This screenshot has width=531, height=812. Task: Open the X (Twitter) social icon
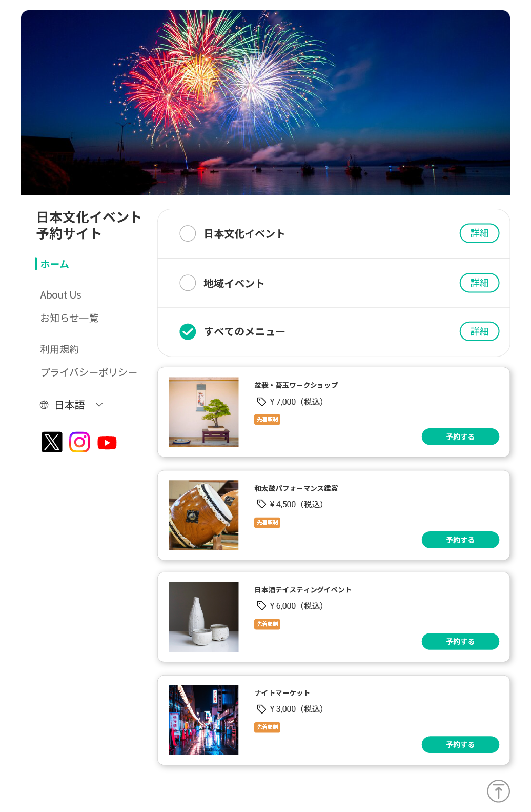[52, 442]
